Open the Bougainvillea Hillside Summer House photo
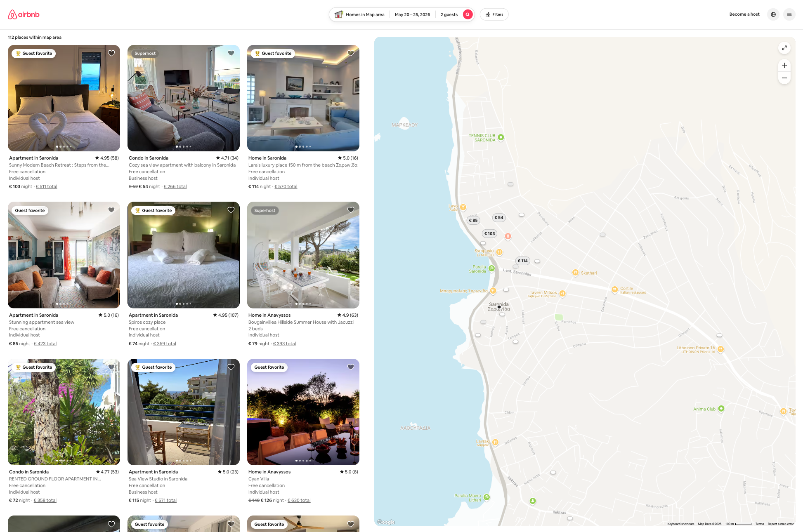The image size is (803, 532). coord(303,255)
